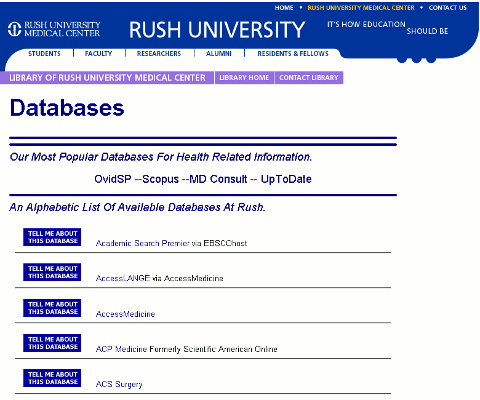The image size is (480, 400).
Task: Click 'An Alphabetic List Of Available Databases' heading
Action: coord(137,207)
